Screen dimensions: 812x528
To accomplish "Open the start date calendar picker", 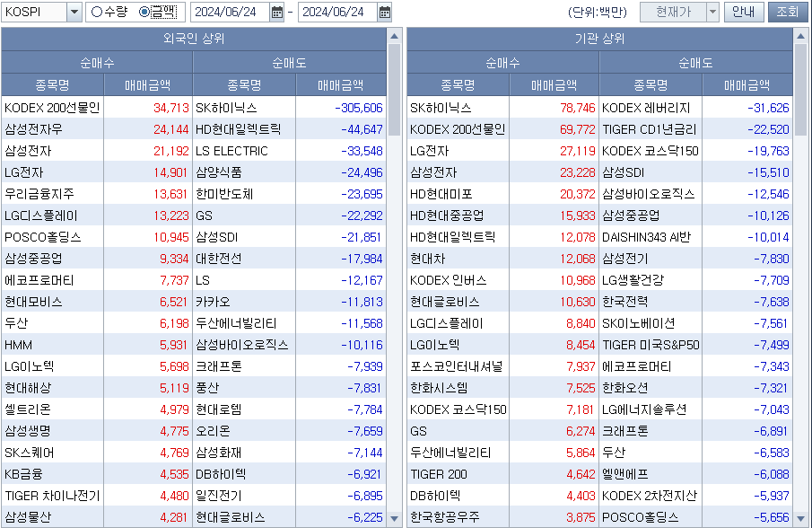I will (x=277, y=12).
